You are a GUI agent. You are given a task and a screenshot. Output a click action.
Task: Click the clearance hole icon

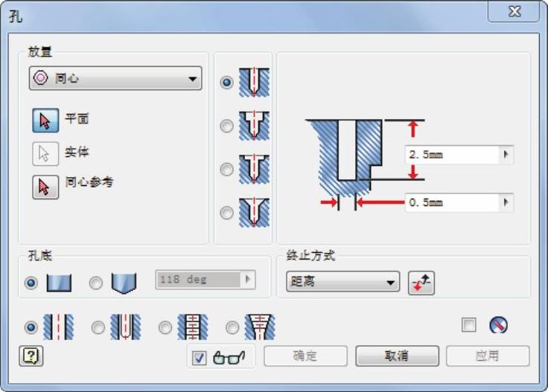pyautogui.click(x=126, y=327)
